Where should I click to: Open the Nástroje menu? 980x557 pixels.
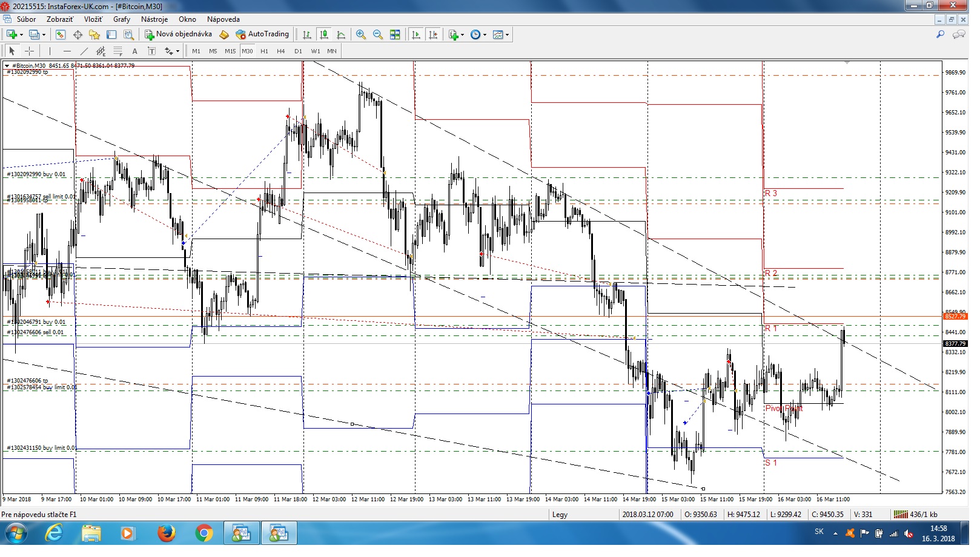[x=154, y=19]
